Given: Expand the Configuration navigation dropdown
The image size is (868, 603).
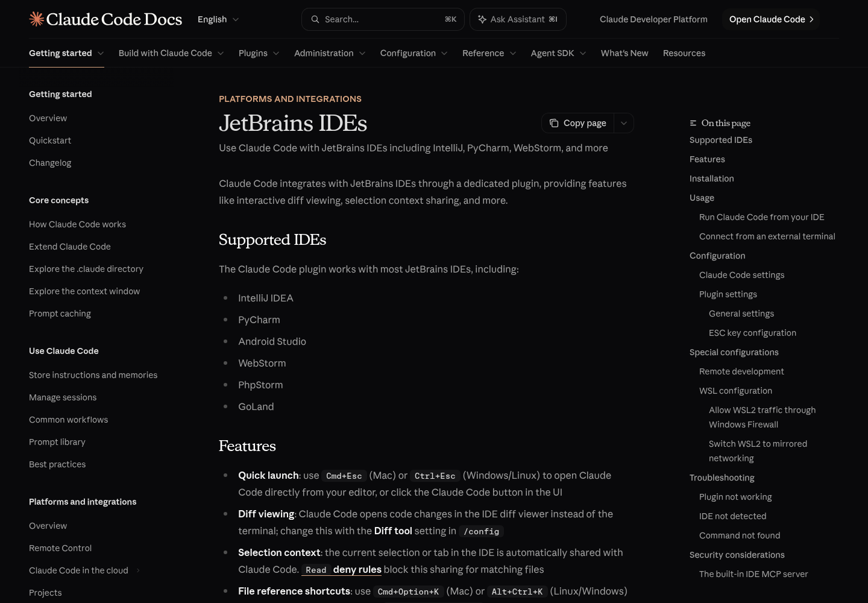Looking at the screenshot, I should 414,53.
